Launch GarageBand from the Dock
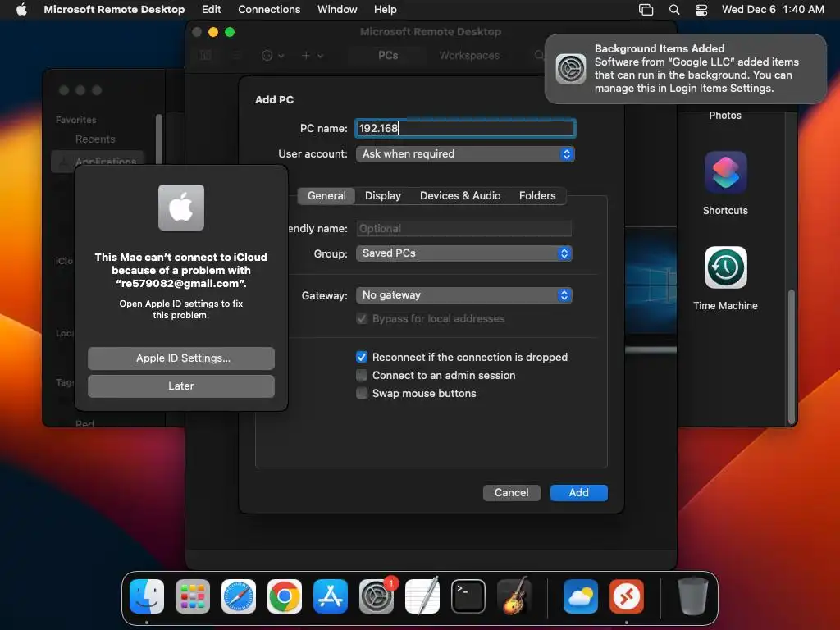This screenshot has height=630, width=840. [514, 596]
